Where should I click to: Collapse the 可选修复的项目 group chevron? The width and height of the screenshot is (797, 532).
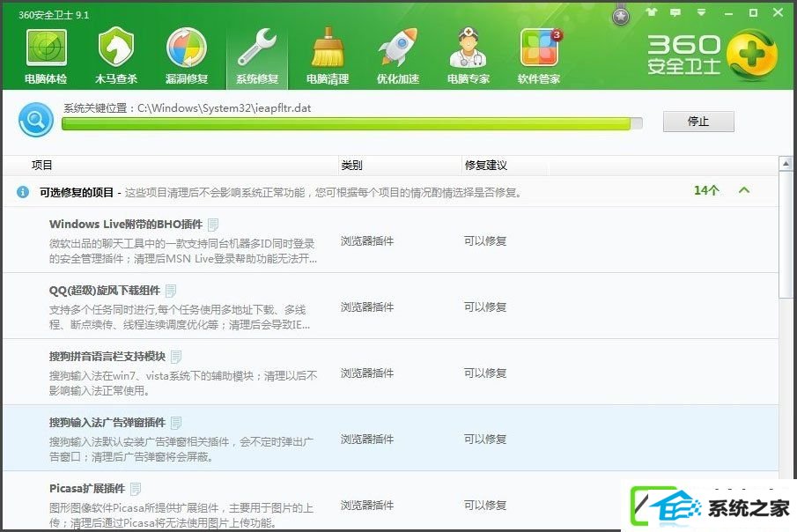tap(743, 190)
